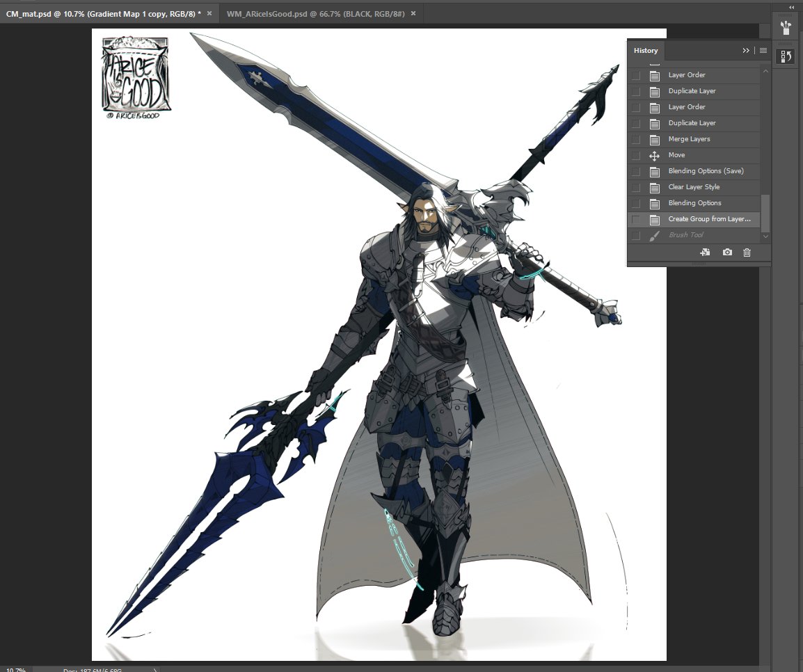Select the 'Merge Layers' history state
The image size is (803, 672).
tap(694, 139)
